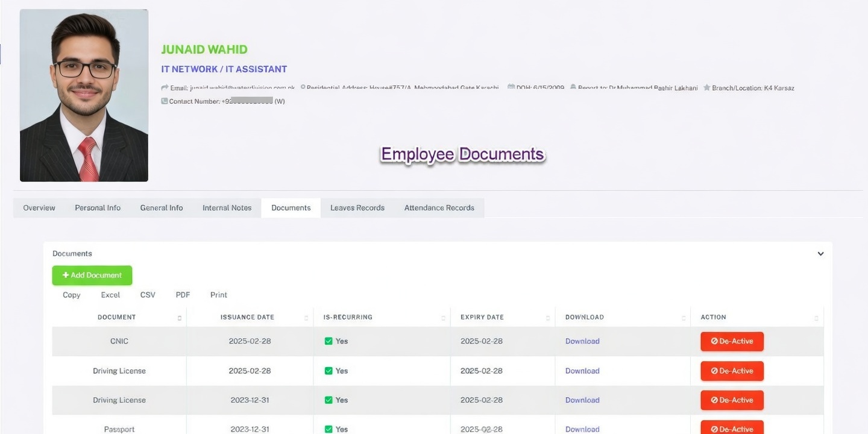Screen dimensions: 868x434
Task: Click the Branch/Location star icon
Action: point(706,88)
